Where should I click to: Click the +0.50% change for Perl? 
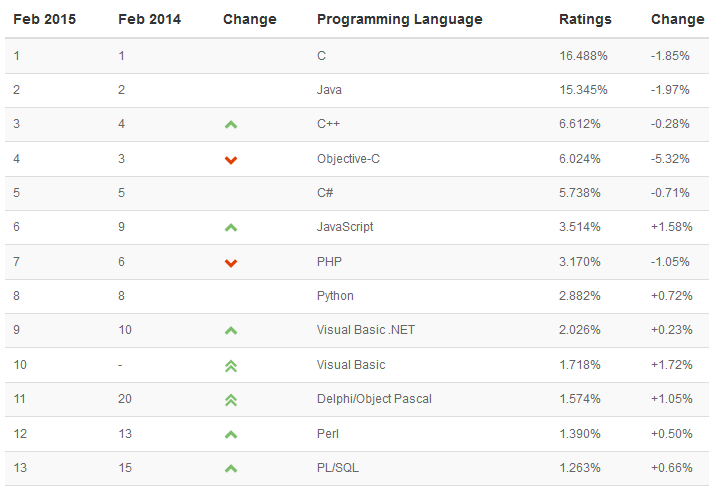click(x=671, y=434)
